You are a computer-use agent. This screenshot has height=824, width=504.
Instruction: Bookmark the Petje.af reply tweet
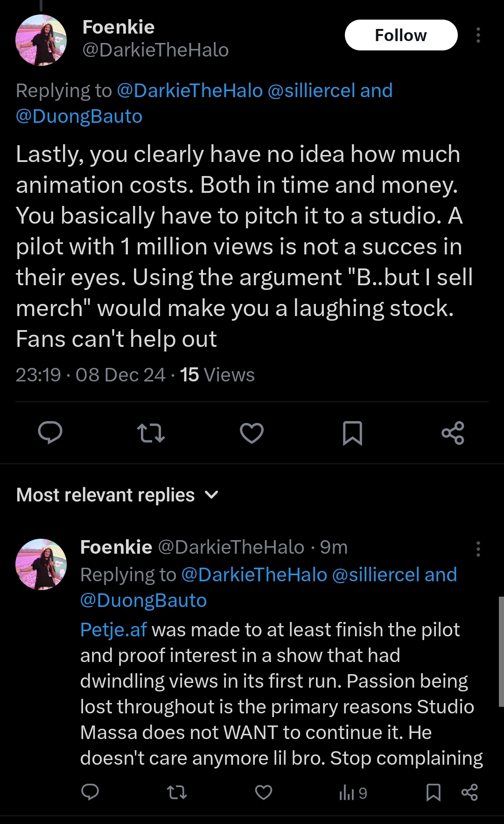[434, 792]
